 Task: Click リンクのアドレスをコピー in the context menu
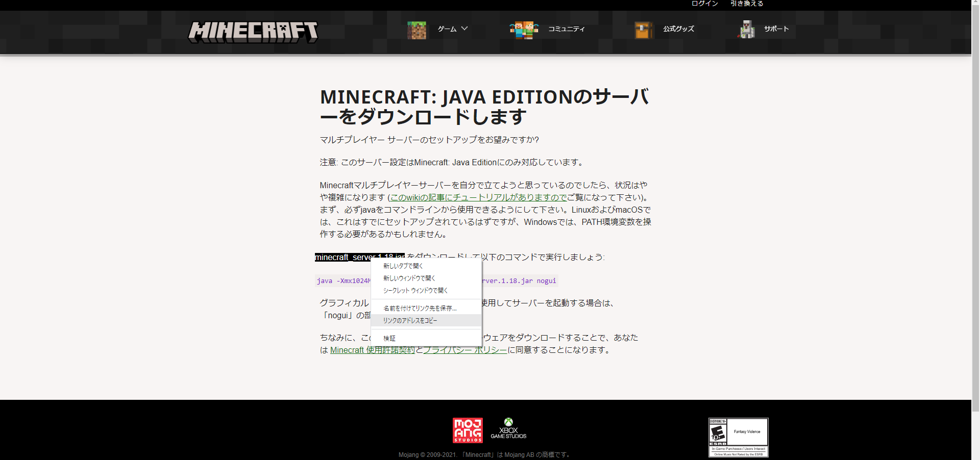[x=409, y=320]
